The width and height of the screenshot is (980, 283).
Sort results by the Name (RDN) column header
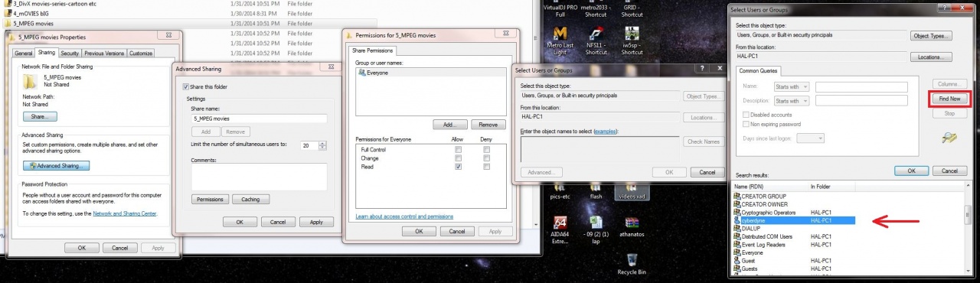coord(770,187)
